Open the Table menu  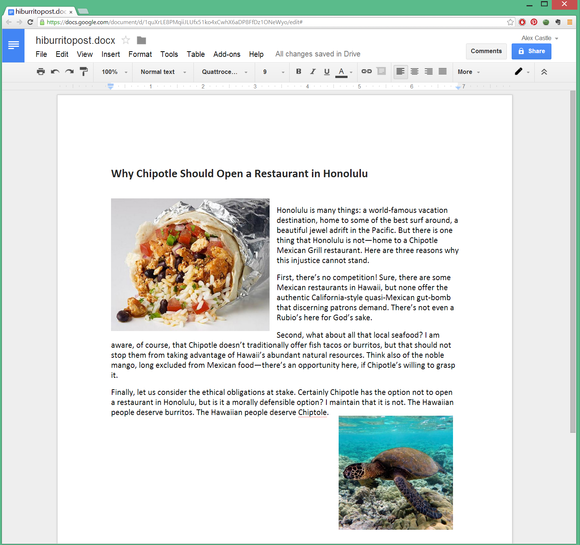tap(196, 54)
